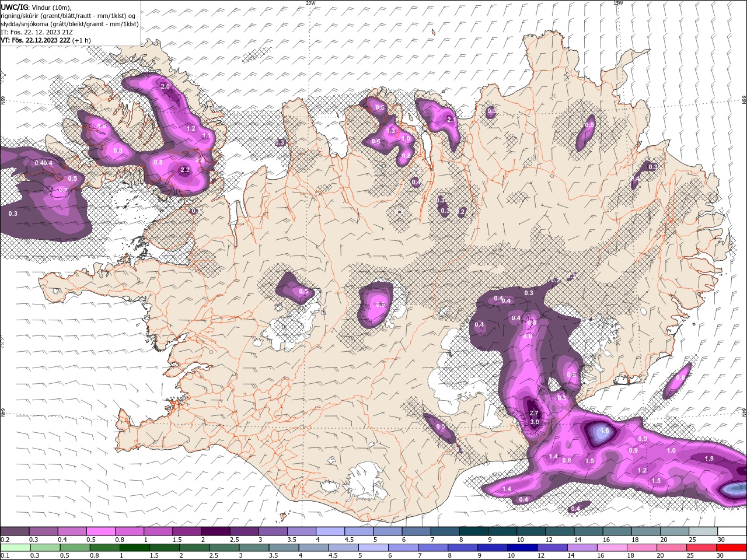Select the 1.1 value label in the northwest

tap(206, 135)
